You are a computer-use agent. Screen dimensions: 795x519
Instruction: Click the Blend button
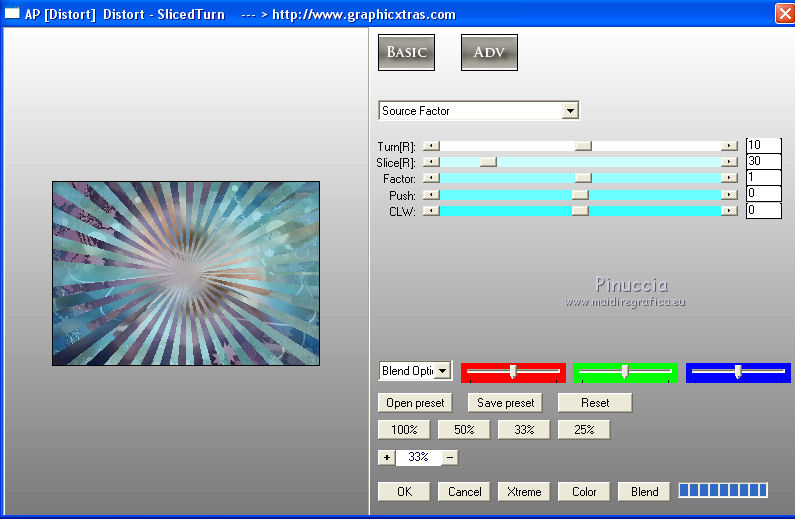[x=644, y=492]
